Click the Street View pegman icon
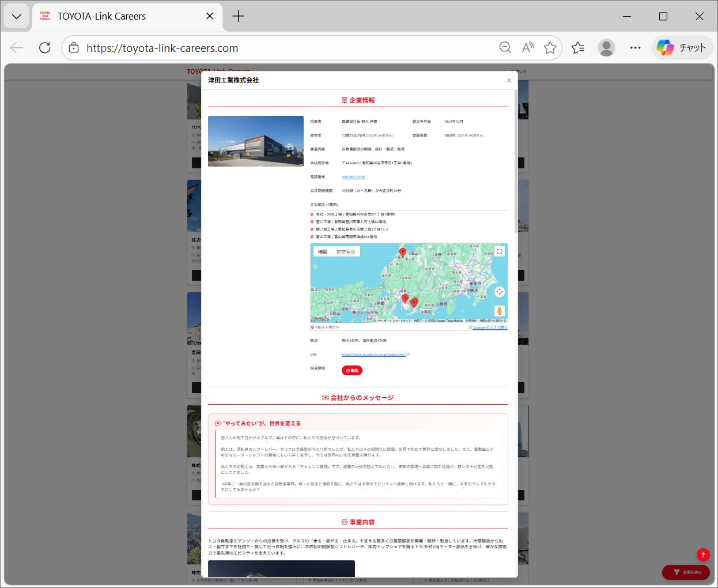Screen dimensions: 718x588 tap(500, 311)
